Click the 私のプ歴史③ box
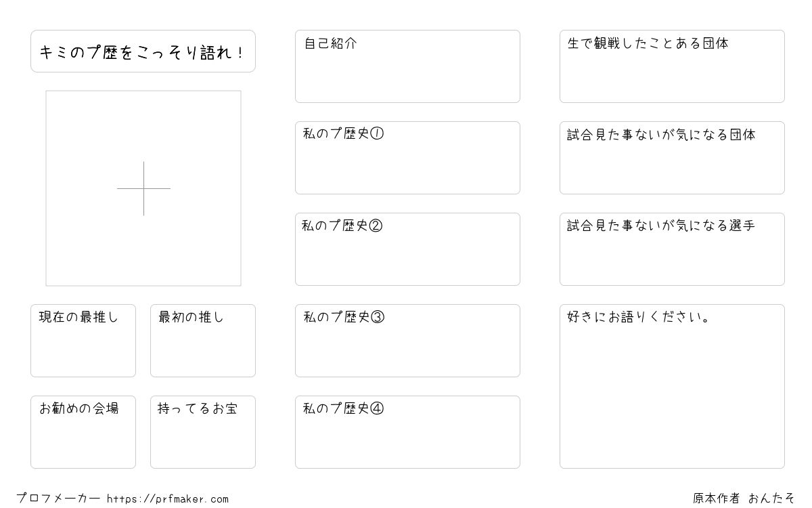This screenshot has height=508, width=812. [x=407, y=341]
